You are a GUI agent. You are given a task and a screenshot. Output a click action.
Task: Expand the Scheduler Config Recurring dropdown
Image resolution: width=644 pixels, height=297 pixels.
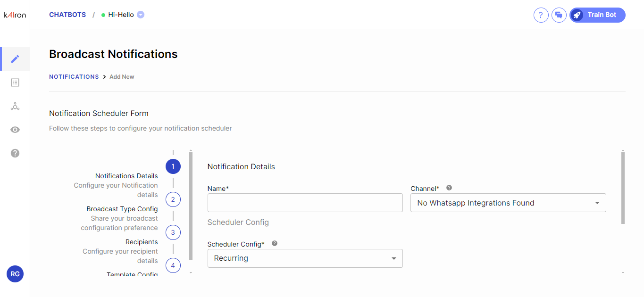point(305,258)
